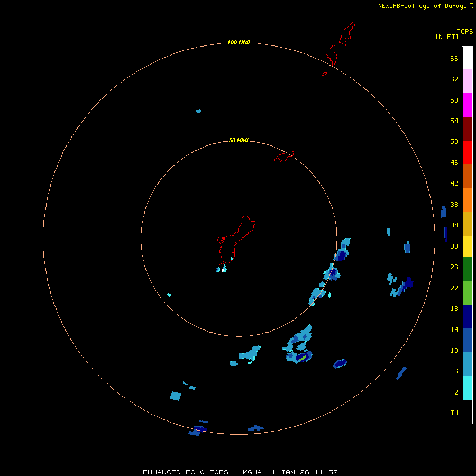This screenshot has height=476, width=476.
Task: Click the light green echo core in southeast cluster
Action: [x=302, y=358]
